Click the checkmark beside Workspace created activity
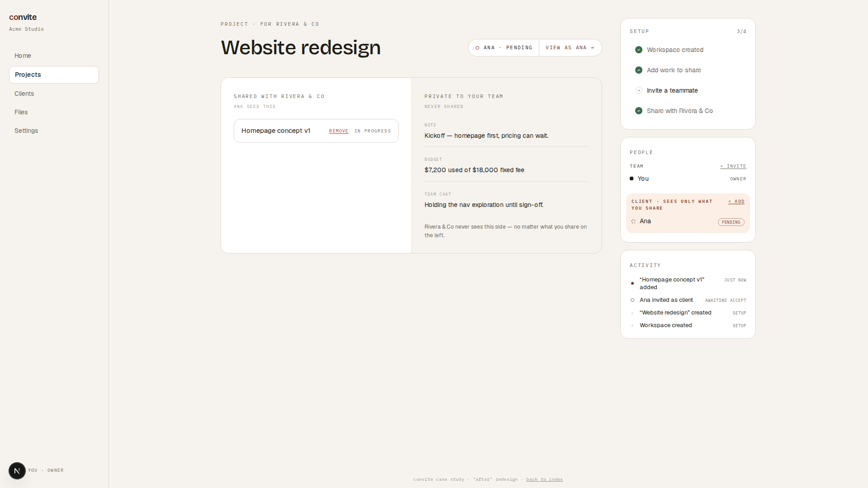868x488 pixels. point(632,325)
